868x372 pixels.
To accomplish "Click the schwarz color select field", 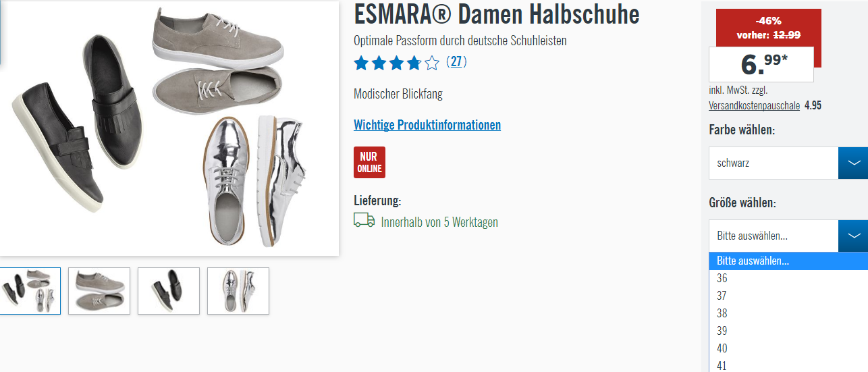I will coord(774,163).
